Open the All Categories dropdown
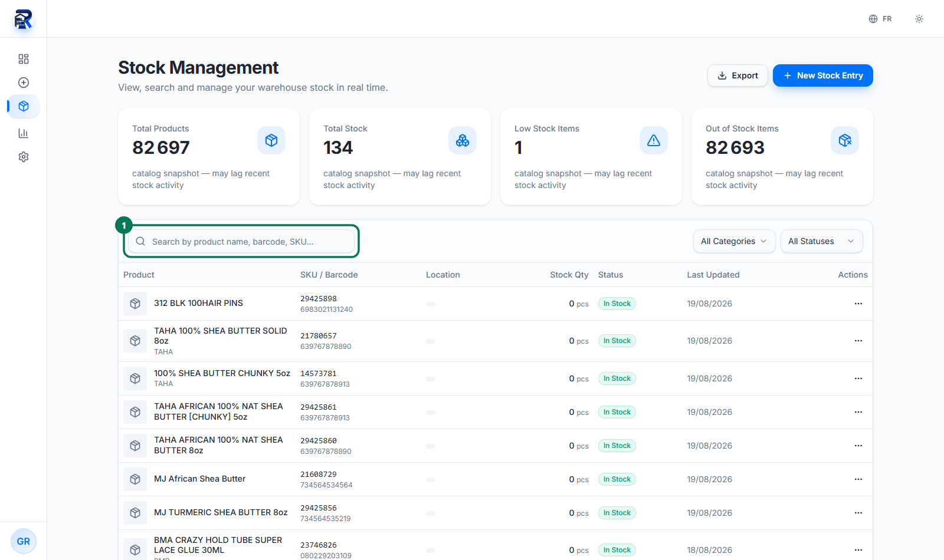 (x=734, y=241)
